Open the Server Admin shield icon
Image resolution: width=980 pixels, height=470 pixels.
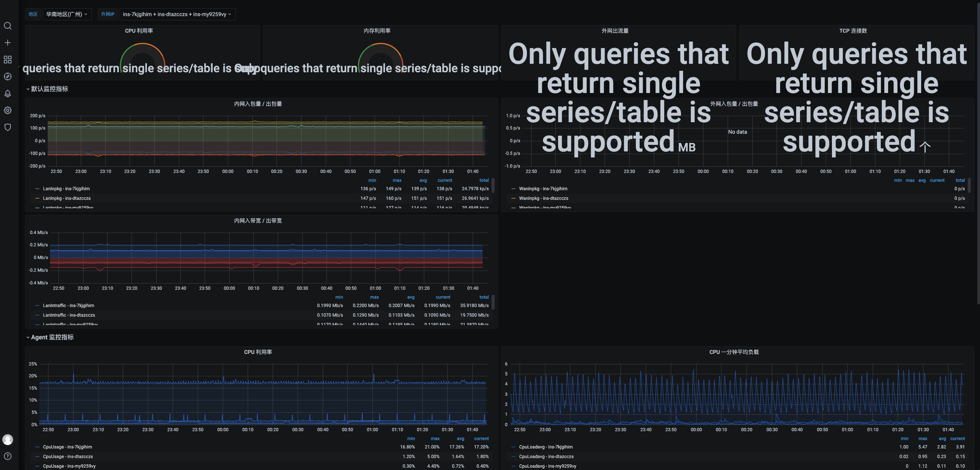[x=8, y=127]
